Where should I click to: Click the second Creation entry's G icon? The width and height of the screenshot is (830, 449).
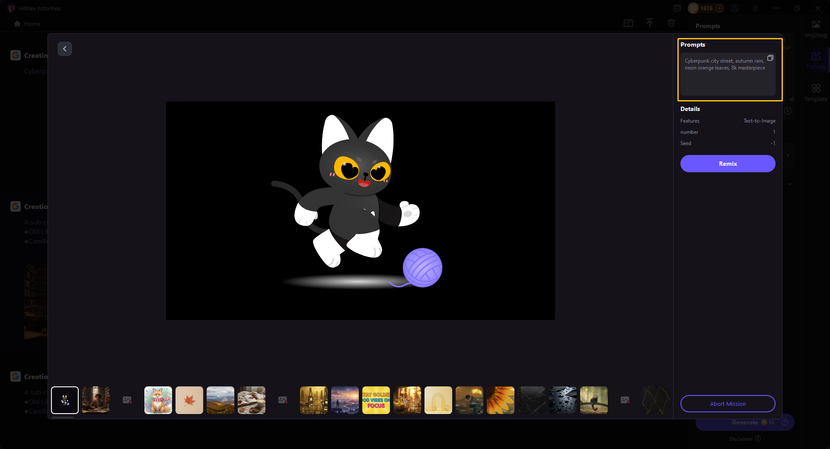[15, 206]
